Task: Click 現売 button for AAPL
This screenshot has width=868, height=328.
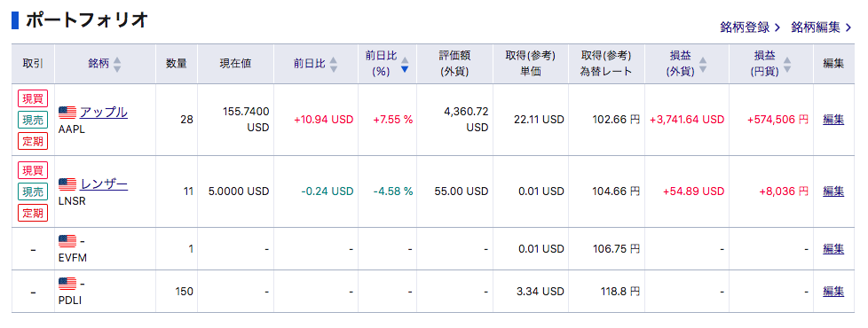Action: [33, 120]
